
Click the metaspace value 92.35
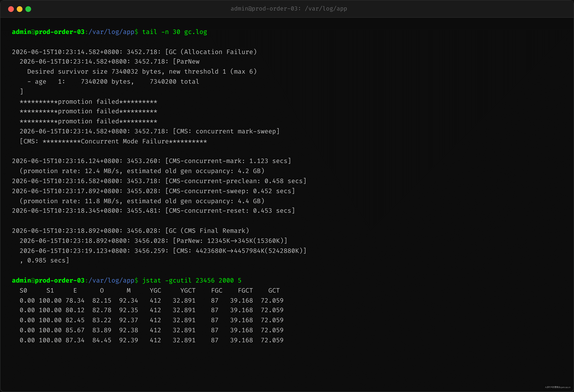point(129,310)
